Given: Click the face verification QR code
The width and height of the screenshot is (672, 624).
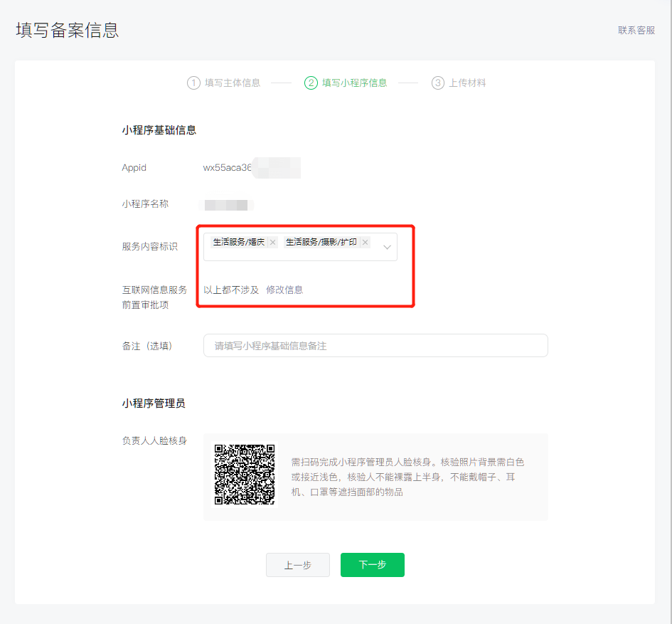Looking at the screenshot, I should [245, 475].
